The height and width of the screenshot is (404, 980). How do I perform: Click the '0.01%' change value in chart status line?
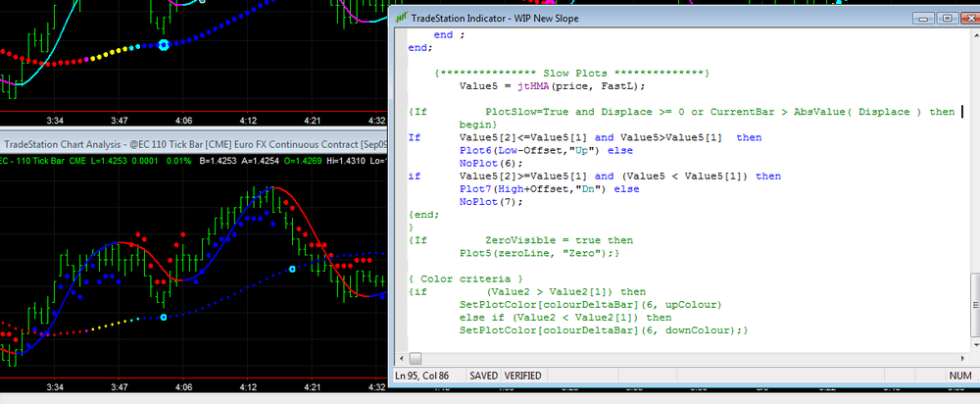coord(180,162)
